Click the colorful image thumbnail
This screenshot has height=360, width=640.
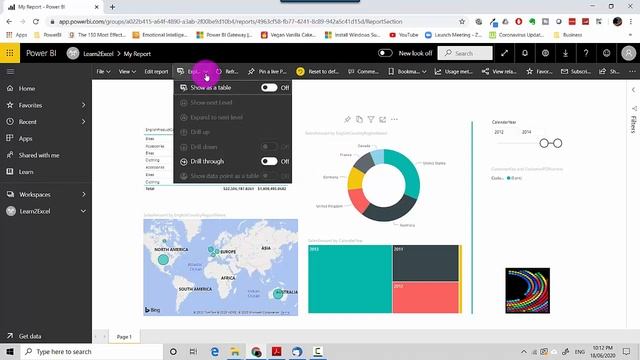point(527,291)
